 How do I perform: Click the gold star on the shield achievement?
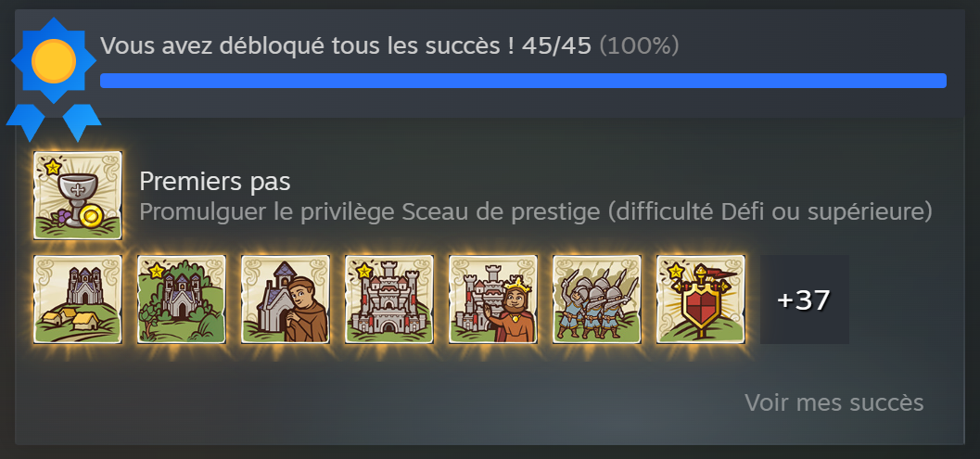tap(675, 272)
